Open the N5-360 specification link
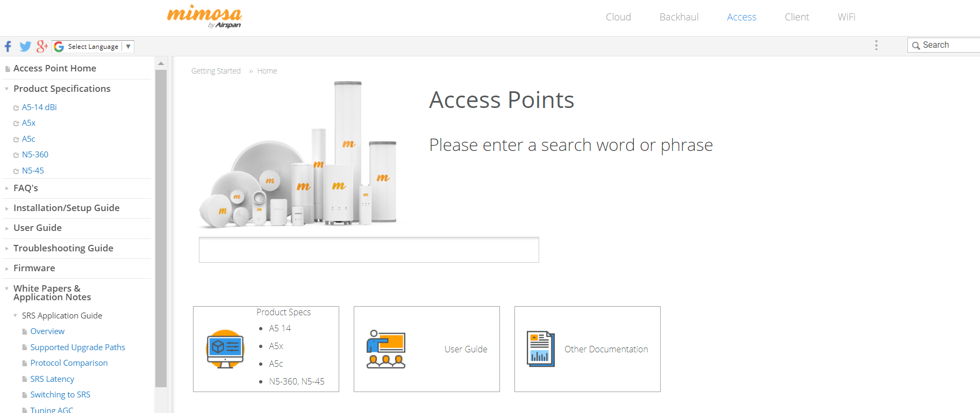This screenshot has height=413, width=980. 35,155
